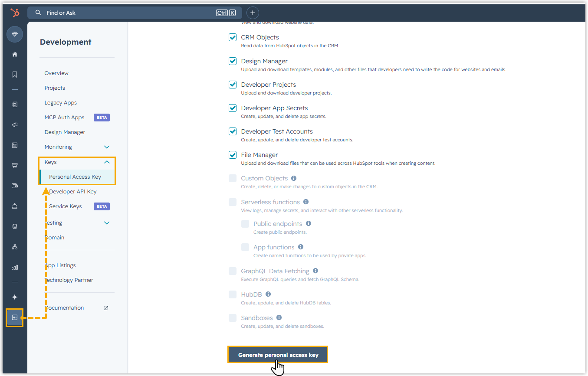Viewport: 588px width, 376px height.
Task: Tick the Custom Objects checkbox
Action: [233, 178]
